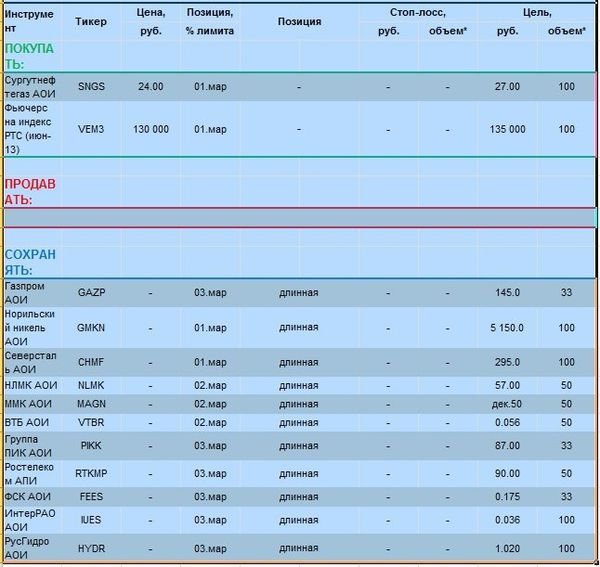Screen dimensions: 600x567
Task: Select the SNGS ticker cell
Action: (x=91, y=87)
